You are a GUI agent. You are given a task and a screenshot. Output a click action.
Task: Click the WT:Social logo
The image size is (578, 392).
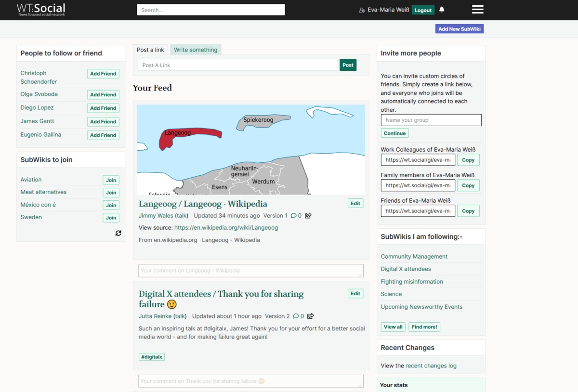(41, 9)
